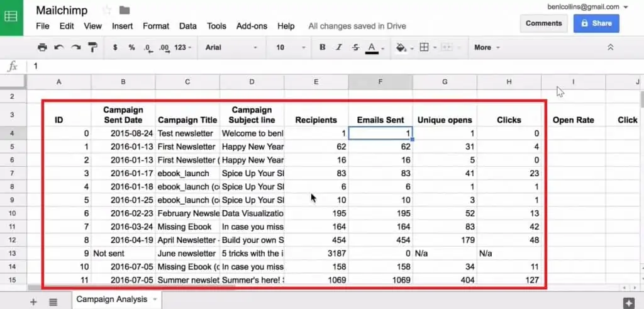Toggle strikethrough formatting
Viewport: 644px width, 309px height.
click(x=356, y=47)
